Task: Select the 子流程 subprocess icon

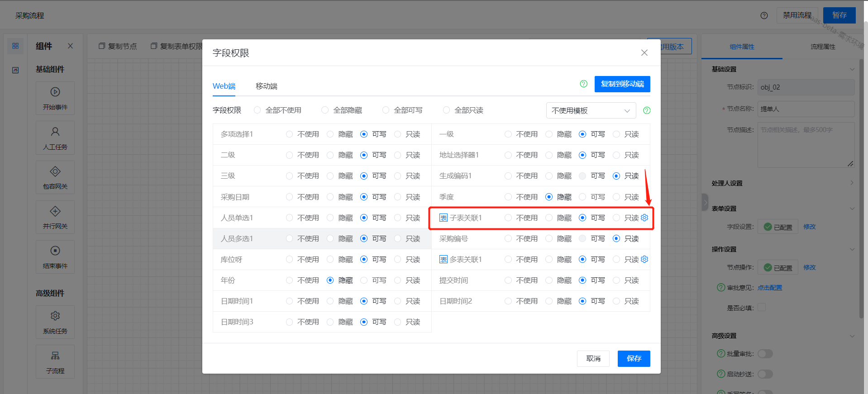Action: (x=55, y=356)
